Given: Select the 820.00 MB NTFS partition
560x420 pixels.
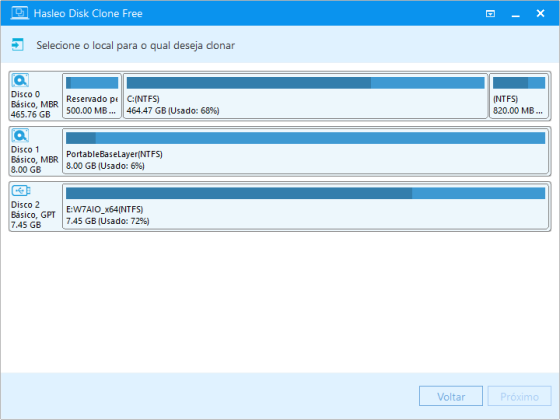Looking at the screenshot, I should tap(519, 96).
